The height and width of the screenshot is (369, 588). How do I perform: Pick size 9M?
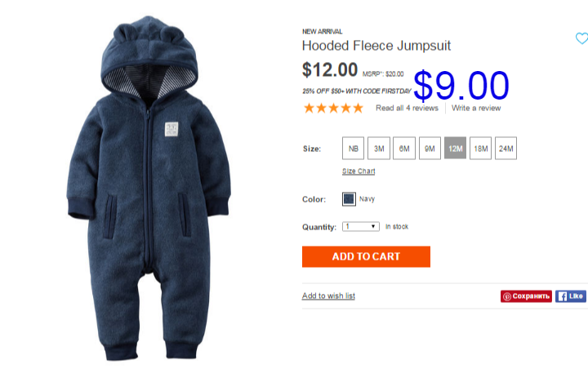point(430,149)
